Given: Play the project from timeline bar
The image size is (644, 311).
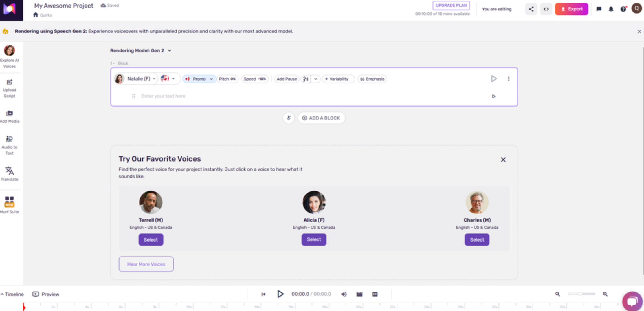Looking at the screenshot, I should click(x=280, y=294).
